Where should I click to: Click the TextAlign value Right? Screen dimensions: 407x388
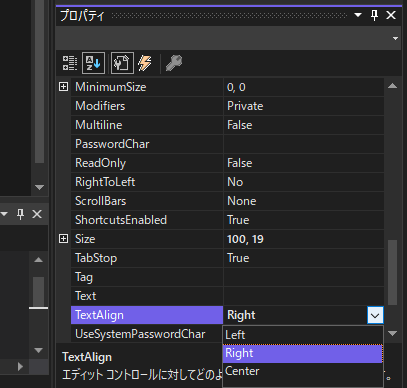(x=295, y=315)
